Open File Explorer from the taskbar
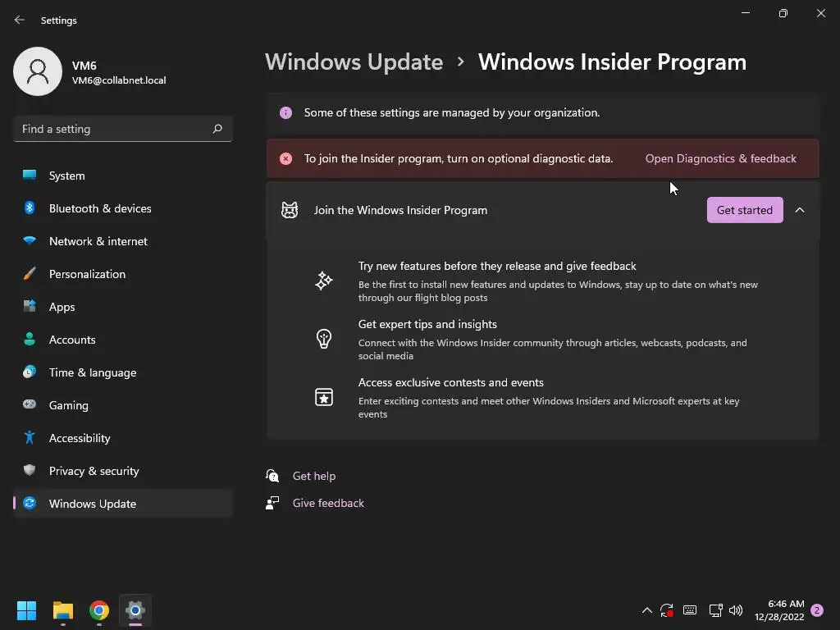The image size is (840, 630). [62, 610]
